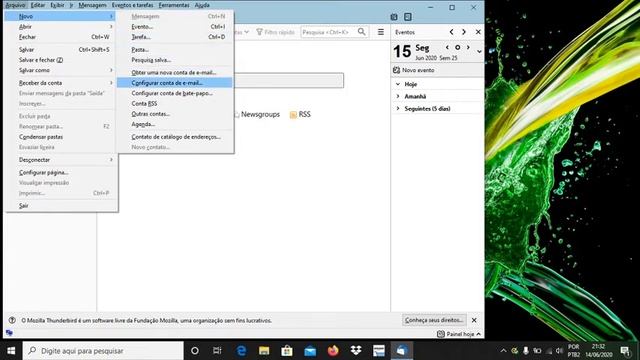The image size is (640, 360).
Task: Click the search magnifier icon
Action: pyautogui.click(x=362, y=32)
